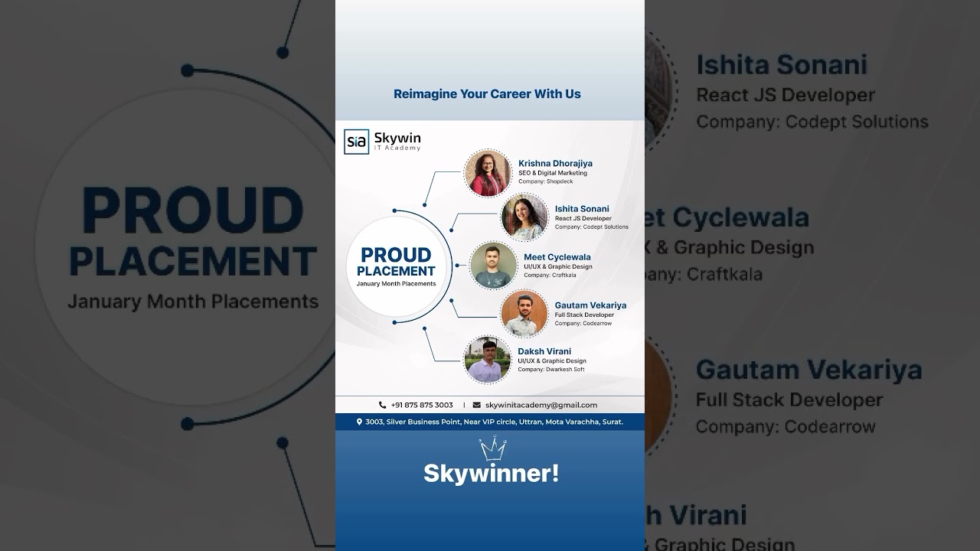The width and height of the screenshot is (980, 551).
Task: Select "UI/UX & Graphic Design" under Daksh Virani
Action: point(552,361)
